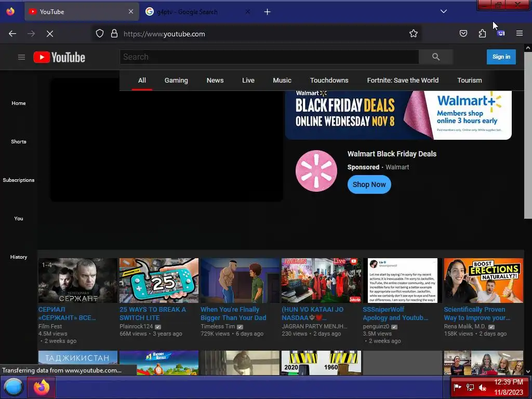Open the СЕРЖАНТ series thumbnail
This screenshot has height=399, width=532.
78,280
